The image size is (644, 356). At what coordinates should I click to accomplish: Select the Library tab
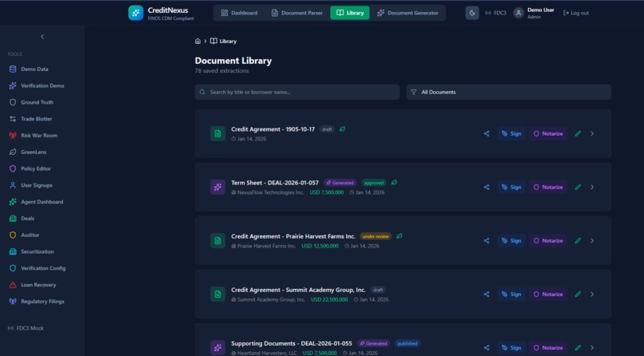350,13
